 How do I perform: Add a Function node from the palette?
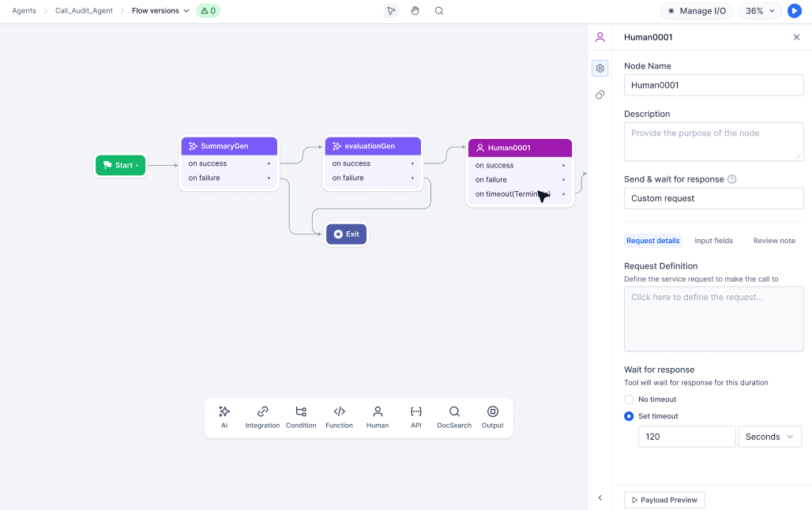point(339,417)
